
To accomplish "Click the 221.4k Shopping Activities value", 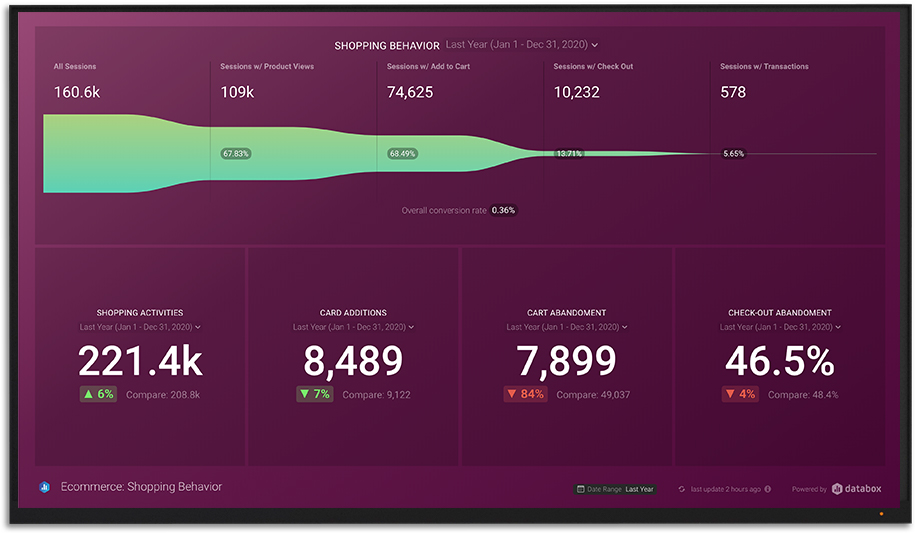I will [140, 361].
